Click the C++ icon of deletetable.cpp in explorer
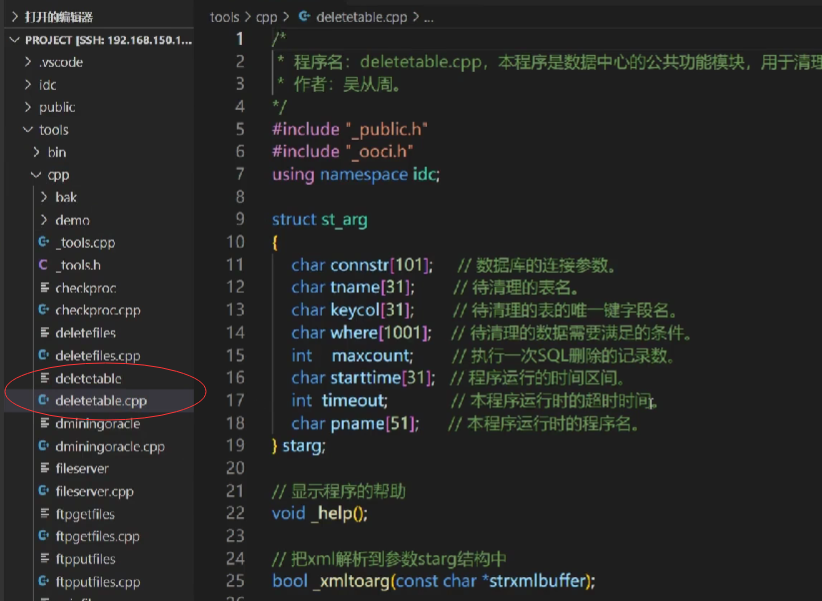Screen dimensions: 822x601 pos(44,400)
